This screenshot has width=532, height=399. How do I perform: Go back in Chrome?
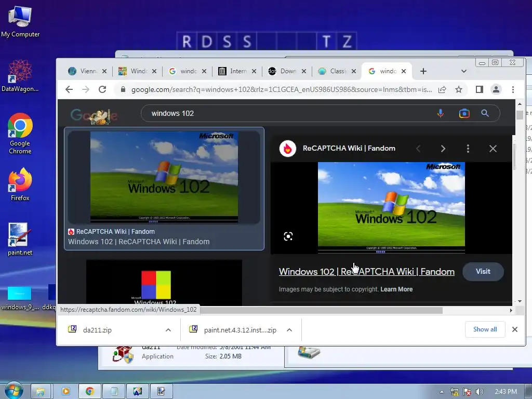pyautogui.click(x=69, y=89)
